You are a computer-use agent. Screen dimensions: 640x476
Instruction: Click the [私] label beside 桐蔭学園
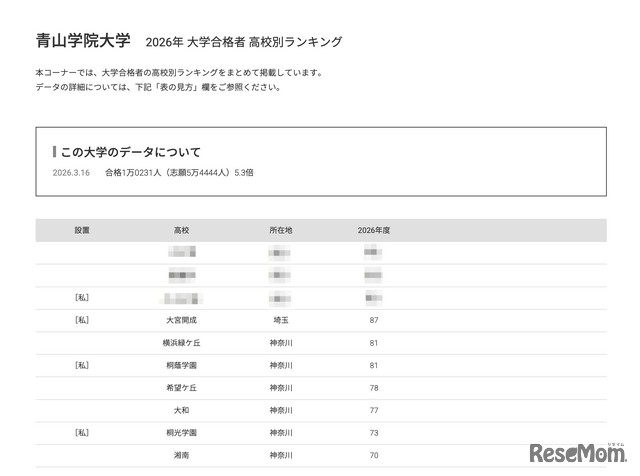pyautogui.click(x=82, y=365)
